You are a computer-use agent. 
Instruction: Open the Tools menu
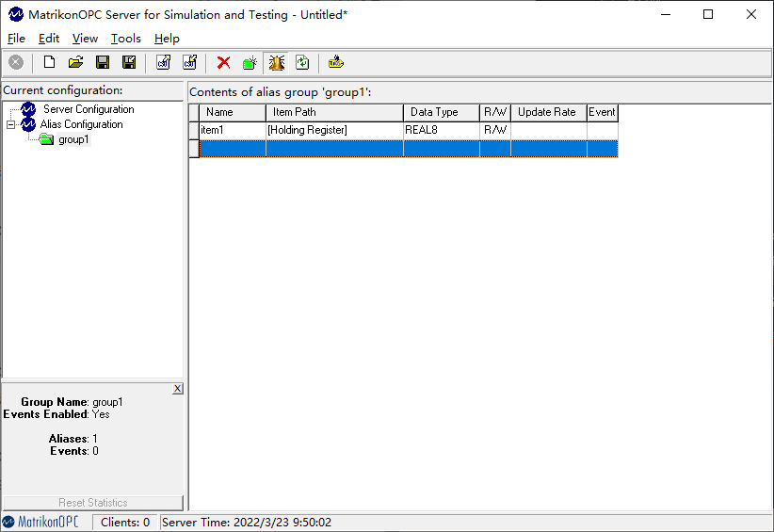[x=126, y=39]
